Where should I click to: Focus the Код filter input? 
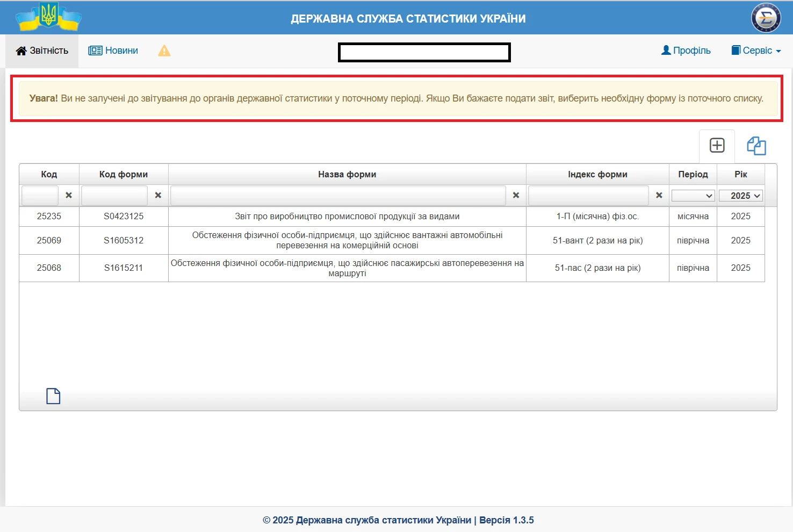click(40, 196)
